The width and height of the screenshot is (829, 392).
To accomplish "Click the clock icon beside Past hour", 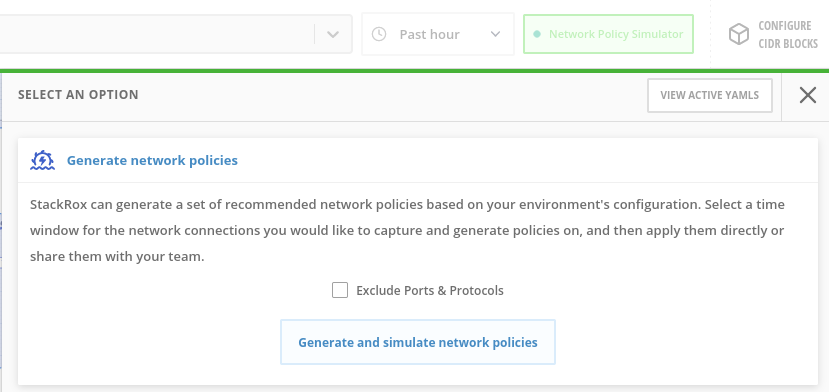I will pos(379,34).
